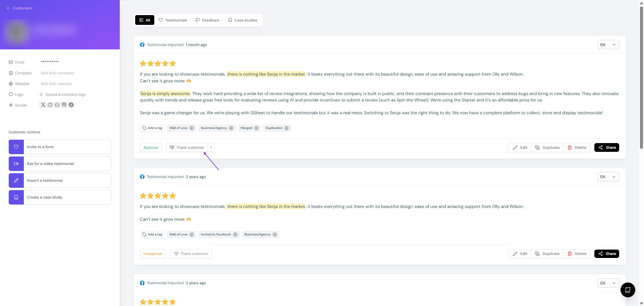Click the 1 month ago timestamp
This screenshot has height=306, width=644.
coord(196,45)
